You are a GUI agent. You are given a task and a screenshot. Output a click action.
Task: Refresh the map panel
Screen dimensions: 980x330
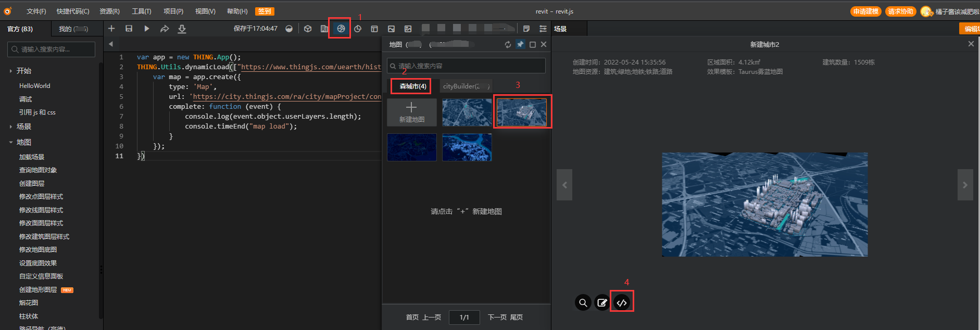[x=508, y=45]
